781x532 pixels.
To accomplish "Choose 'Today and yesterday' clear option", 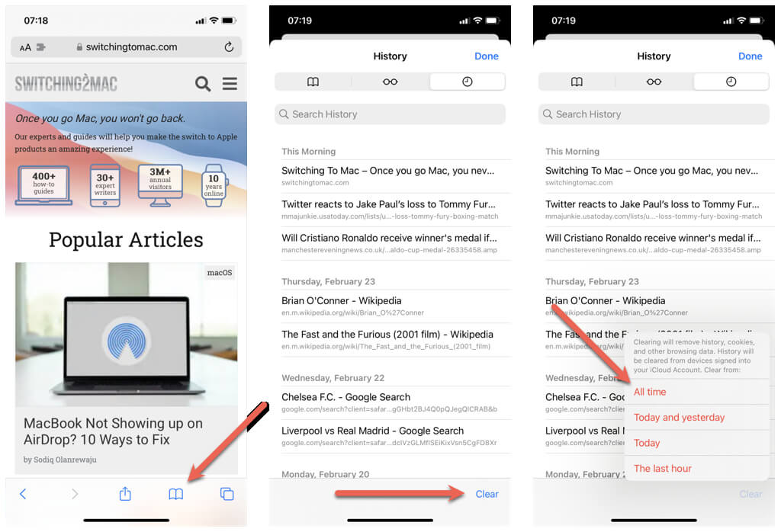I will tap(697, 417).
